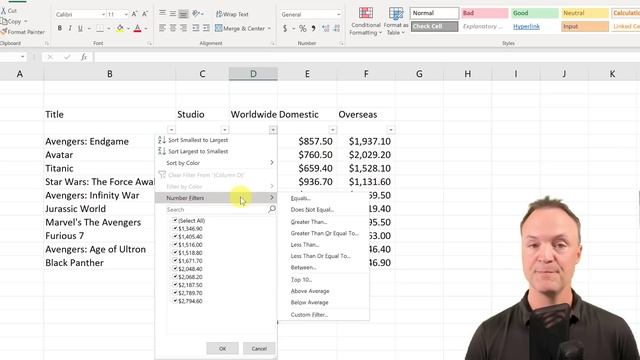This screenshot has height=360, width=640.
Task: Open the Calibri font name dropdown
Action: pyautogui.click(x=103, y=14)
